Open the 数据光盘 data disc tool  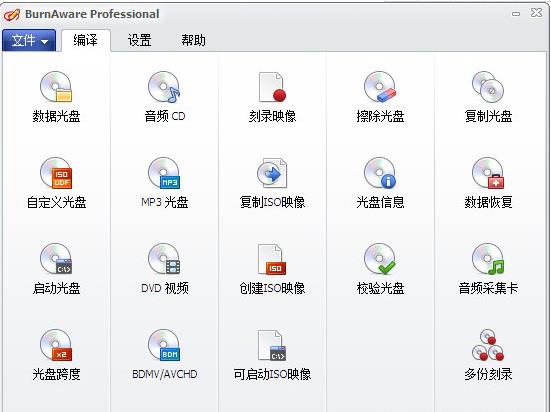56,97
